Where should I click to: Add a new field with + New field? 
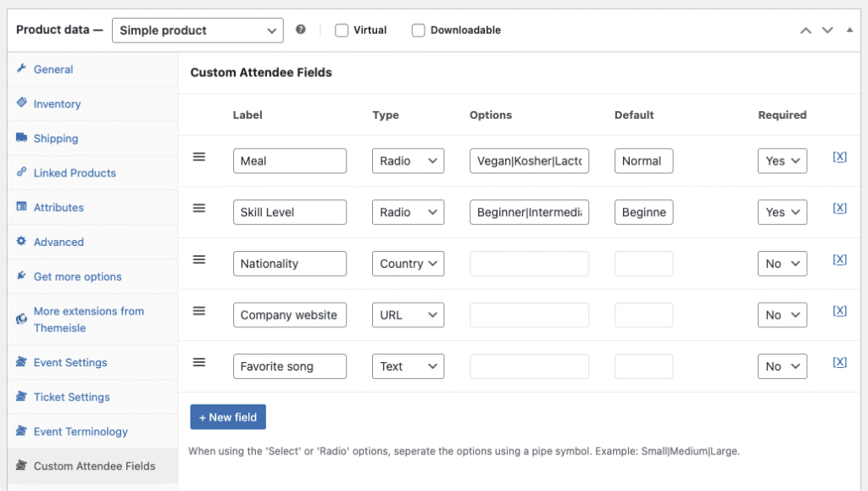pos(228,417)
